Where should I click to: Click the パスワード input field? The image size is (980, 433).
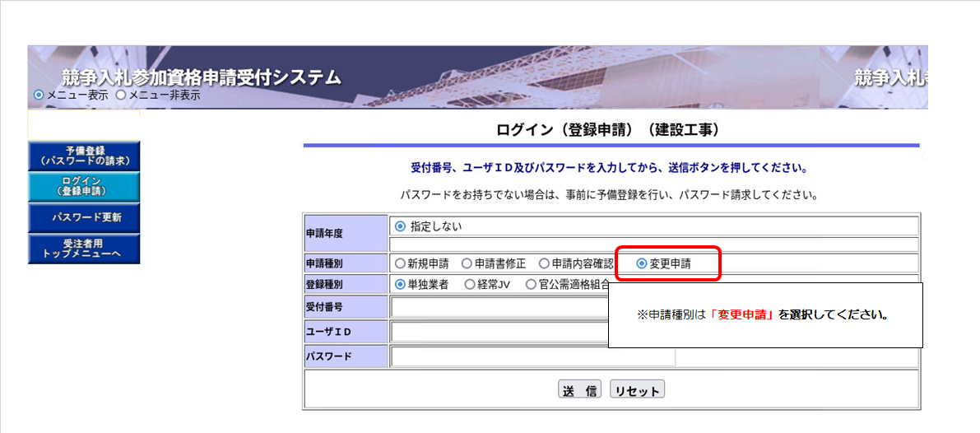[x=532, y=356]
